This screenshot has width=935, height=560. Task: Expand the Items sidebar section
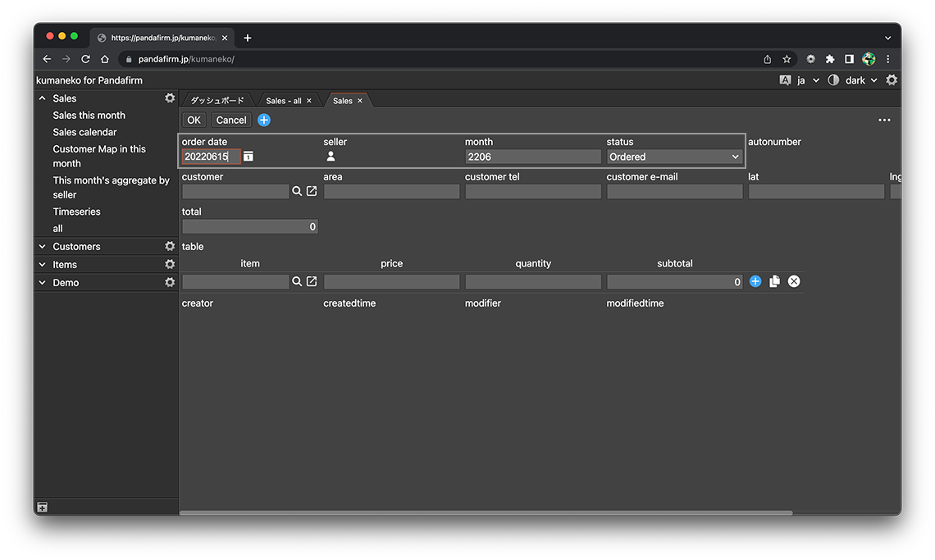43,265
